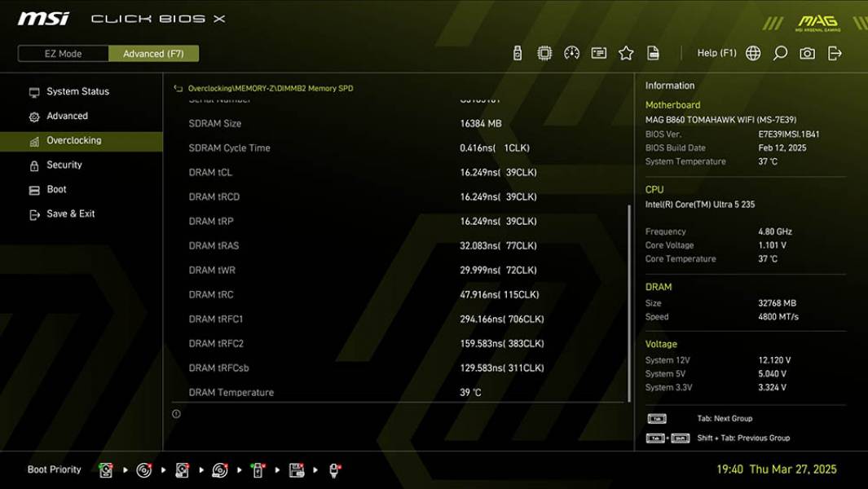The image size is (868, 489).
Task: Click the DRAM speed 4800 MT/s value
Action: (778, 317)
